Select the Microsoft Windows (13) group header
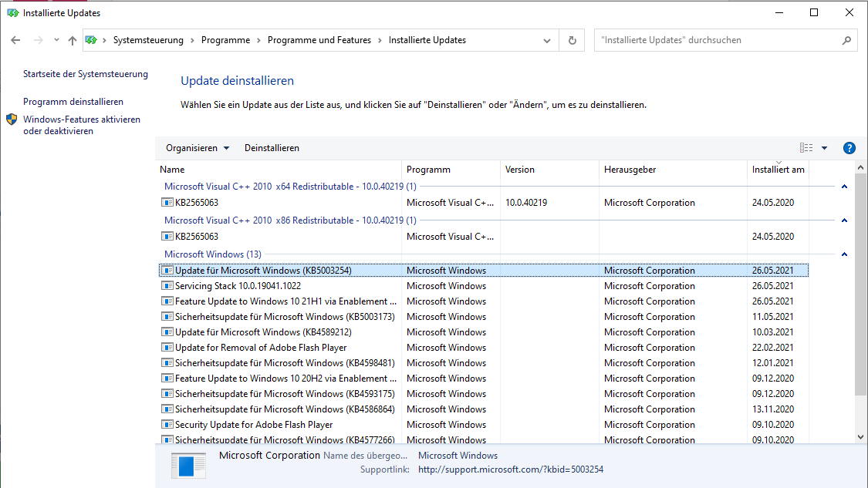This screenshot has width=868, height=488. pyautogui.click(x=213, y=254)
